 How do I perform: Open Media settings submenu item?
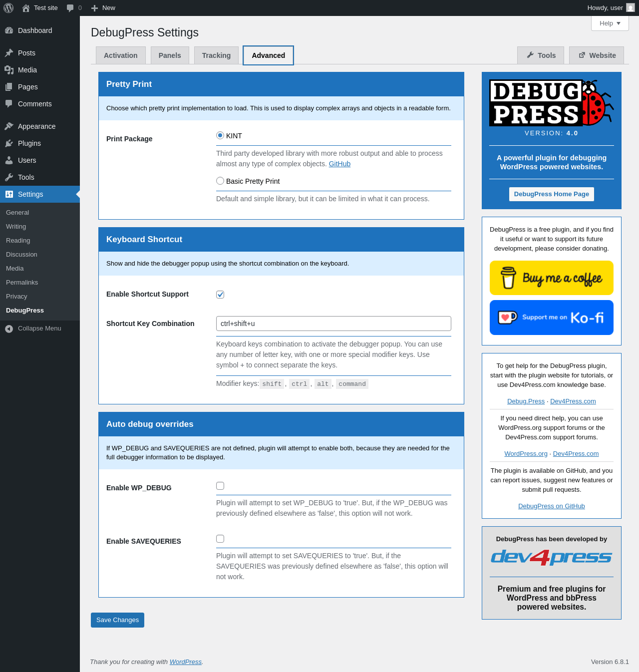click(x=15, y=269)
